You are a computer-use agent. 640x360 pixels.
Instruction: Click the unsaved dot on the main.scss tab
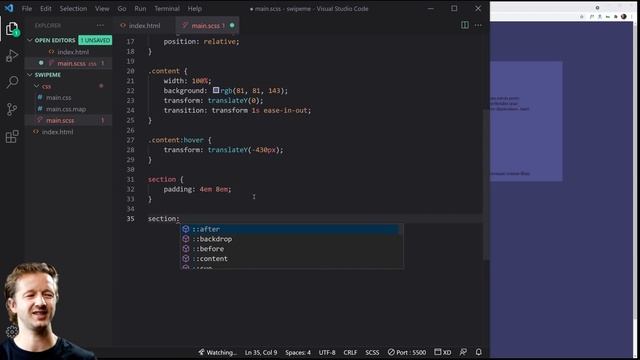click(232, 25)
